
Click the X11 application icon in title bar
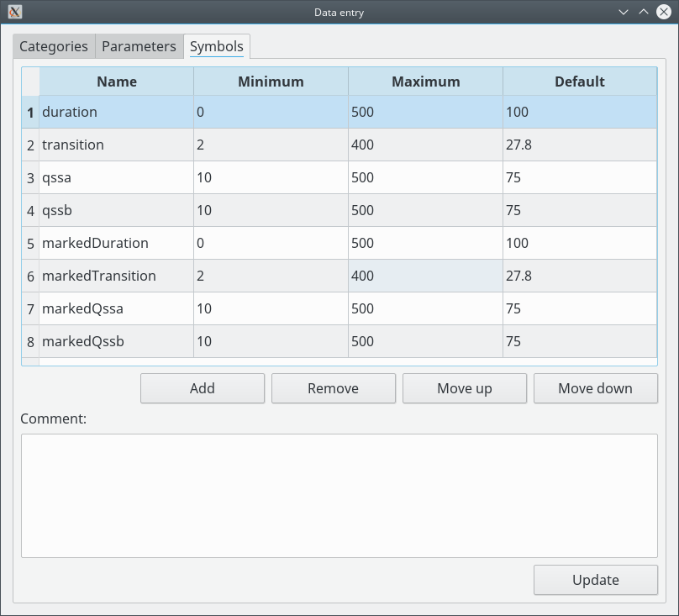(x=15, y=12)
